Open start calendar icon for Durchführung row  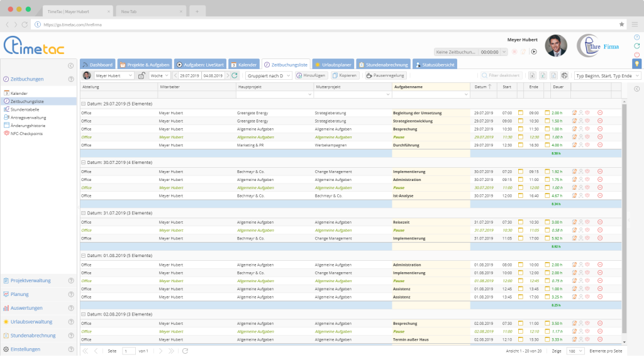pos(520,145)
